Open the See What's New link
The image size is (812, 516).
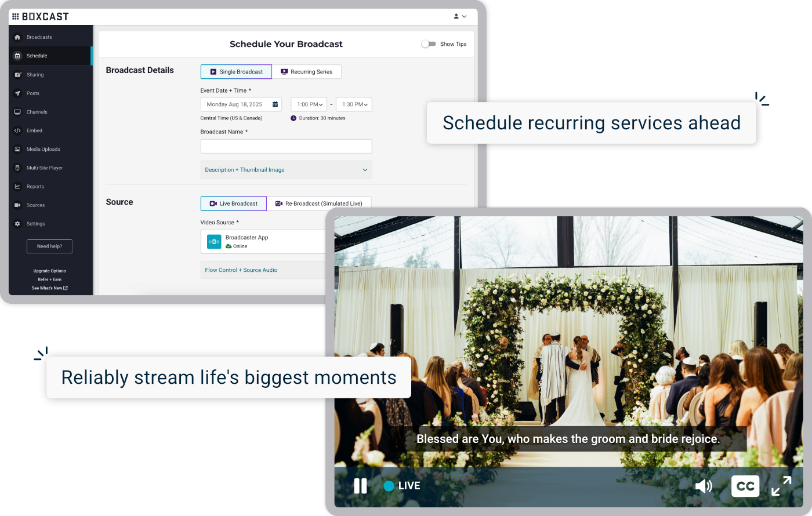click(49, 288)
